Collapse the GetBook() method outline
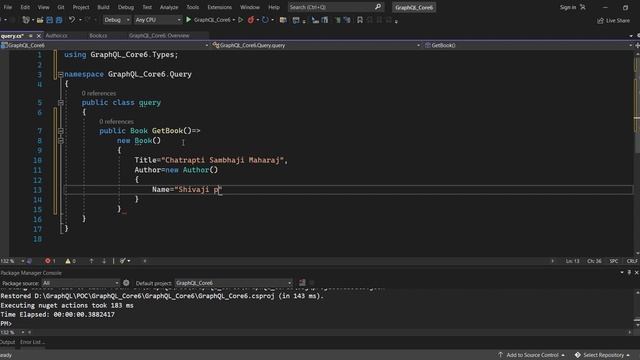Viewport: 640px width, 360px height. [60, 131]
